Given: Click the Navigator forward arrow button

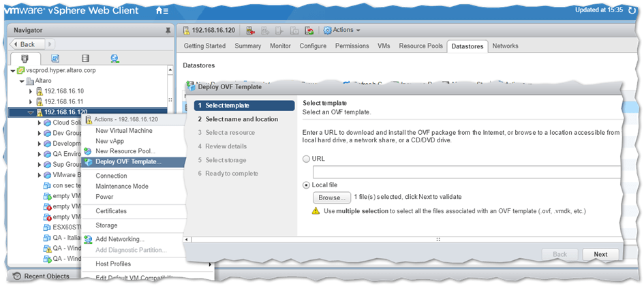Looking at the screenshot, I should click(x=50, y=44).
